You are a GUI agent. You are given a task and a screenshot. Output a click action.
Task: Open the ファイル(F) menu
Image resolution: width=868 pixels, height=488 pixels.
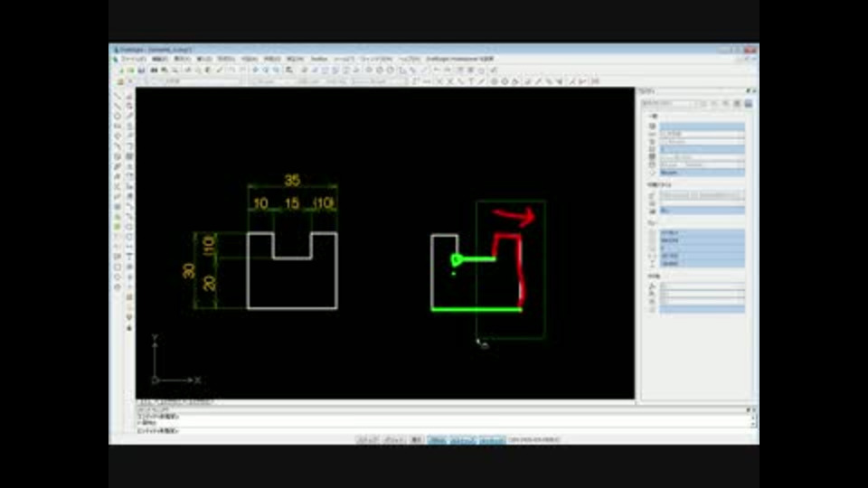tap(134, 59)
